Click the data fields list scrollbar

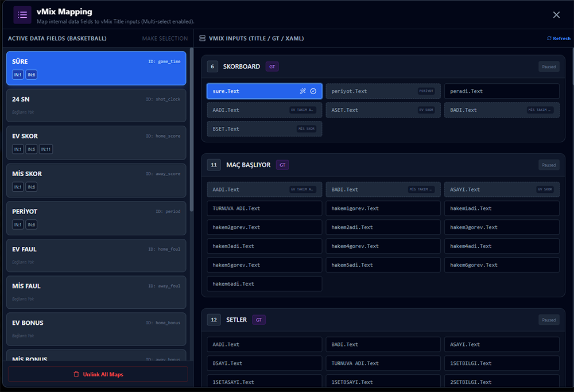click(192, 132)
